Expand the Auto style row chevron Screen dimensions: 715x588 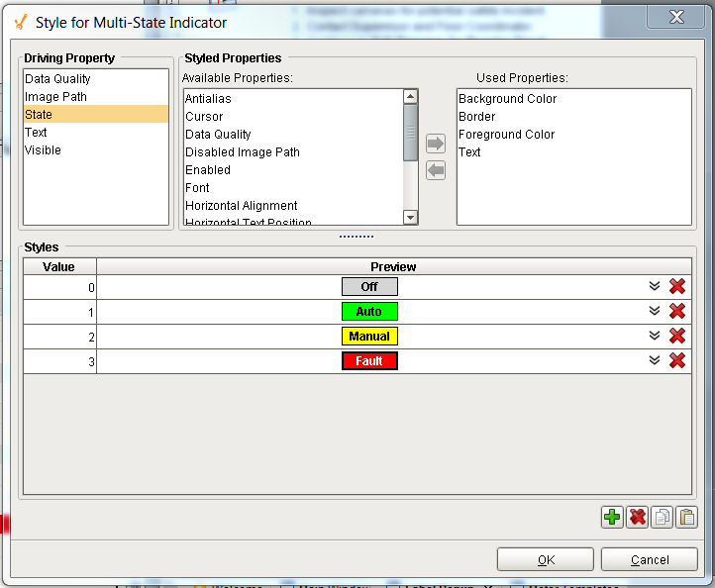(654, 311)
